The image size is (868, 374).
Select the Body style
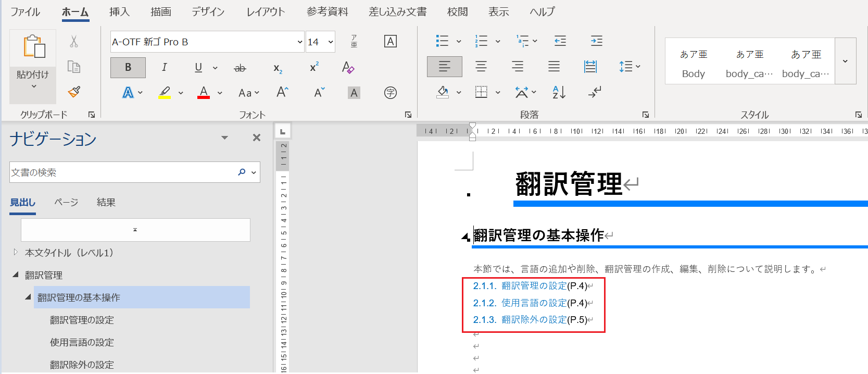tap(693, 63)
